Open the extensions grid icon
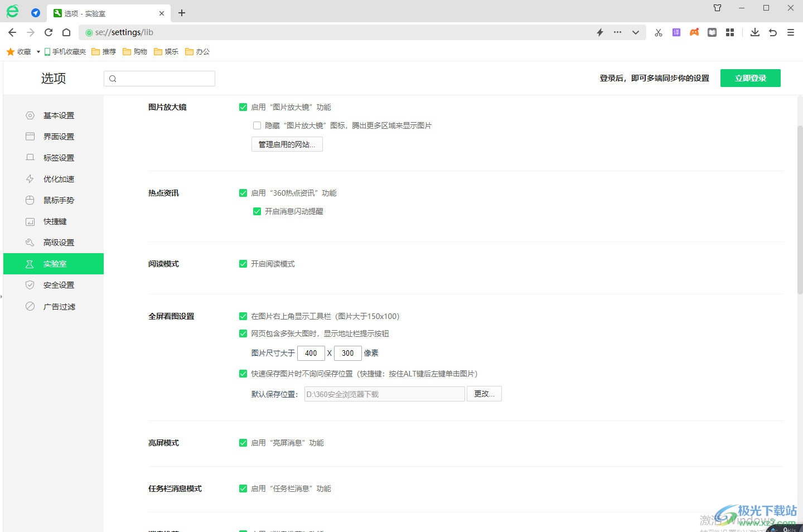The width and height of the screenshot is (803, 532). click(730, 32)
